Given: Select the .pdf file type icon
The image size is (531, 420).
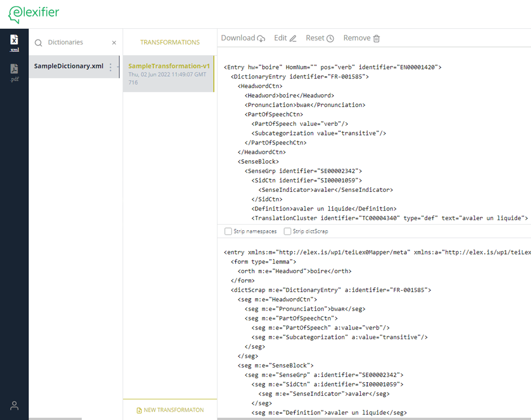Looking at the screenshot, I should point(14,72).
